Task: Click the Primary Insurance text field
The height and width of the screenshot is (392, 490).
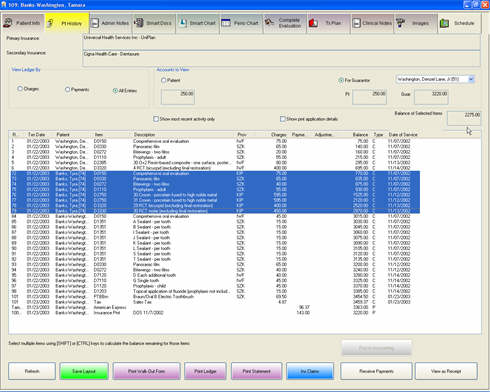Action: [281, 42]
